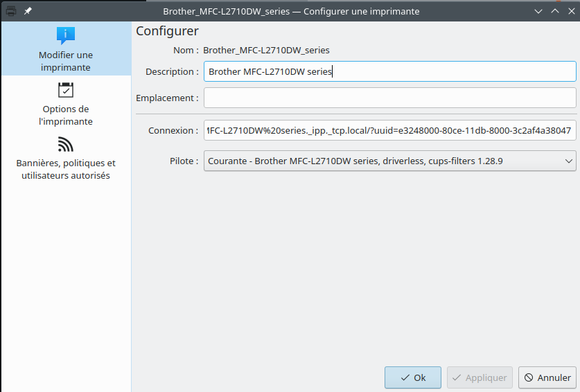
Task: Select Bannières, politiques et utilisateurs autorisés label
Action: (x=66, y=170)
